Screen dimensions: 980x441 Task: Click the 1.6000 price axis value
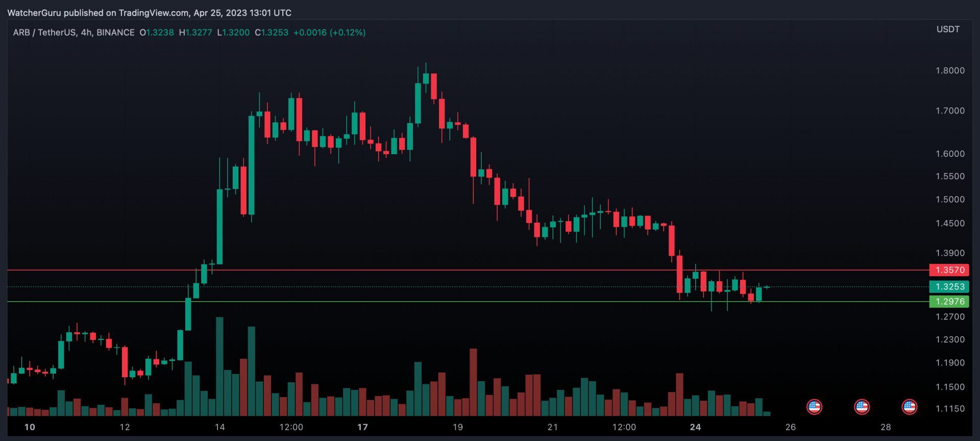point(950,154)
